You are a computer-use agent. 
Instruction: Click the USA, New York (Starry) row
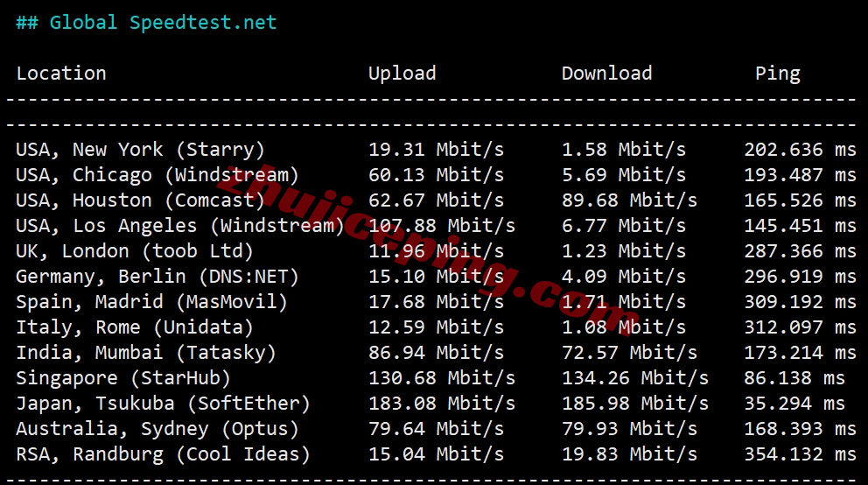(x=436, y=150)
